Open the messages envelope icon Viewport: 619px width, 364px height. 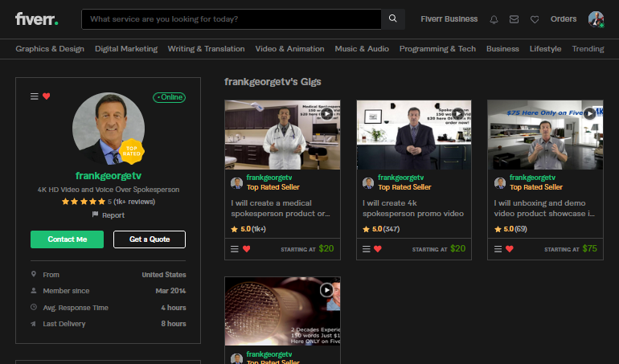pos(514,19)
